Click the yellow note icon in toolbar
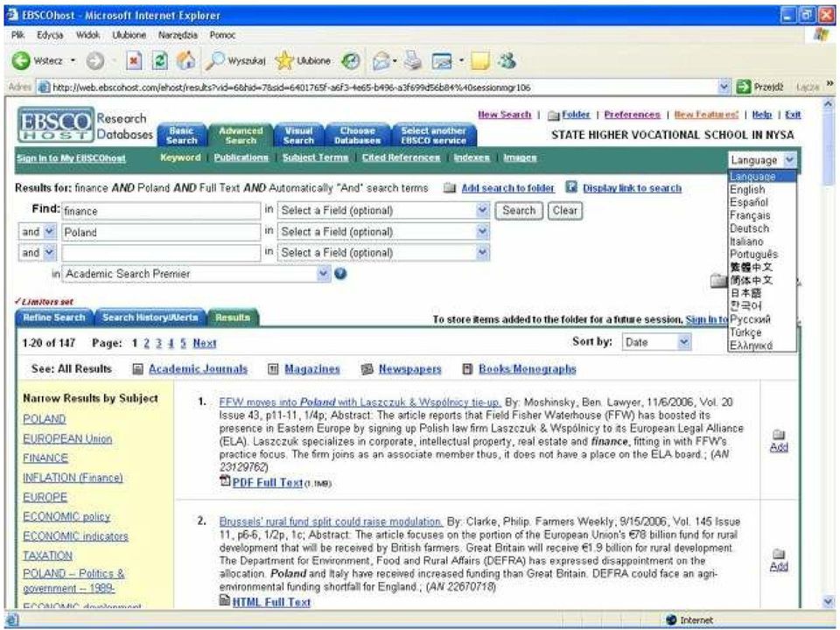Viewport: 840px width, 630px height. coord(480,61)
